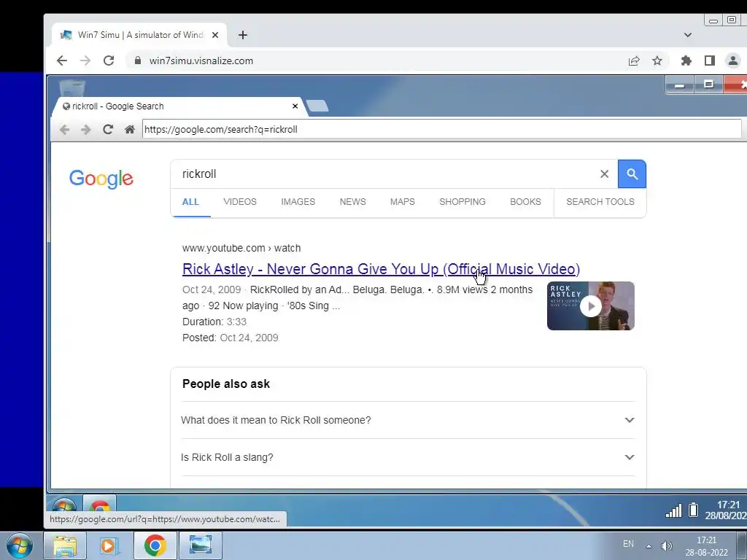Open the Extensions puzzle icon
The width and height of the screenshot is (747, 560).
(686, 61)
